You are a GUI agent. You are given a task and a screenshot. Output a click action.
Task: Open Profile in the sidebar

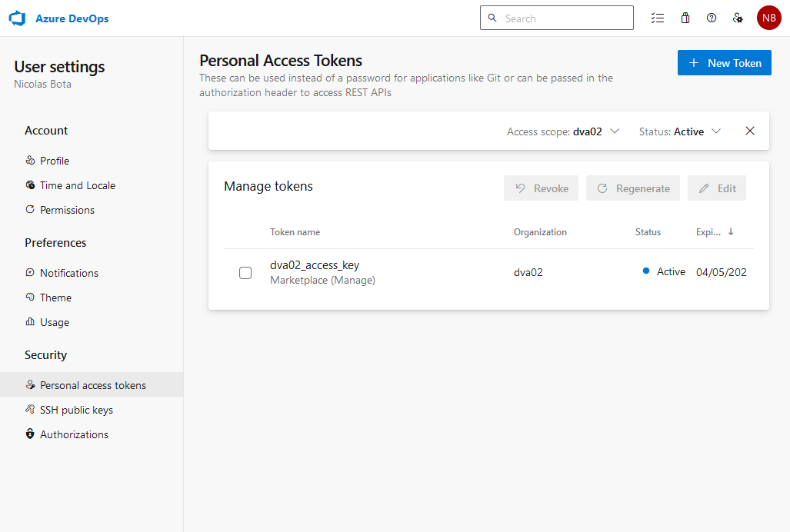[55, 161]
